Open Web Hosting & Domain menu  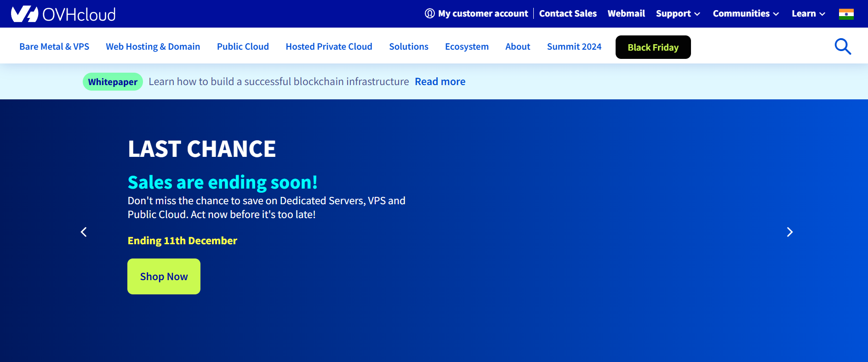[x=153, y=46]
